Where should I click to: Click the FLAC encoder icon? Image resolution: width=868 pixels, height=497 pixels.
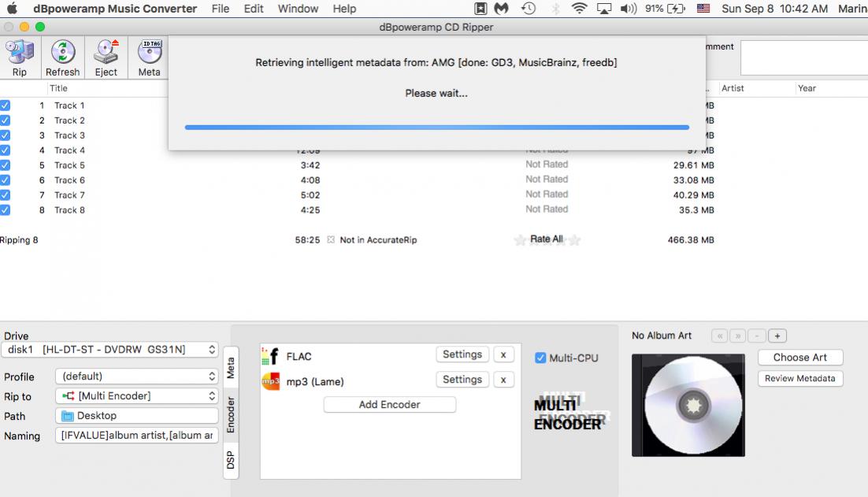269,356
